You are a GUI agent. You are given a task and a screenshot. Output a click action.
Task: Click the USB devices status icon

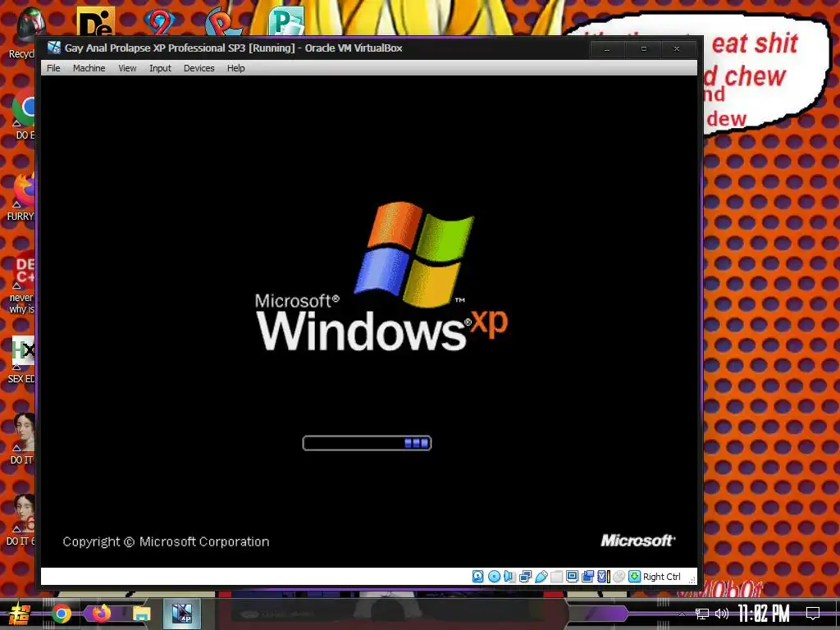click(x=541, y=577)
